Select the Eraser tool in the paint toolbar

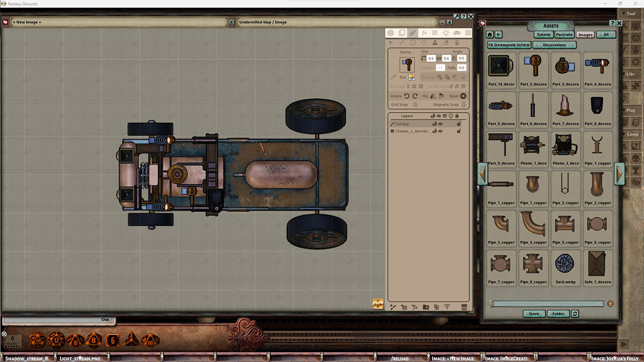pos(445,42)
